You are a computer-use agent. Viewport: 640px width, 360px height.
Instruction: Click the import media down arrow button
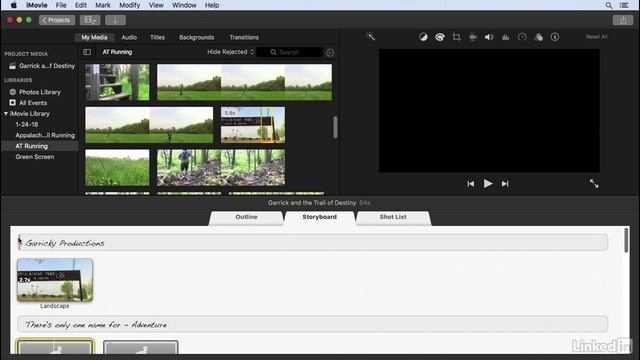[115, 20]
